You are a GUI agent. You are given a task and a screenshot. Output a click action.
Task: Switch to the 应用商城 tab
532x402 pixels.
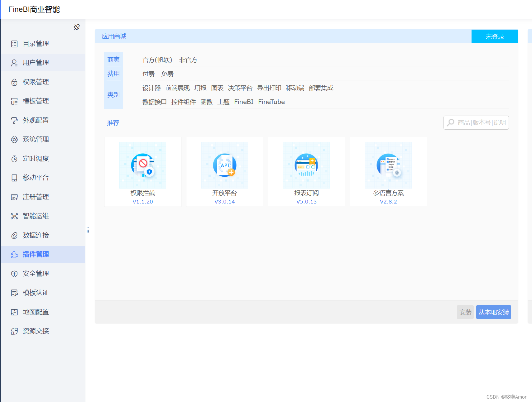pyautogui.click(x=114, y=36)
